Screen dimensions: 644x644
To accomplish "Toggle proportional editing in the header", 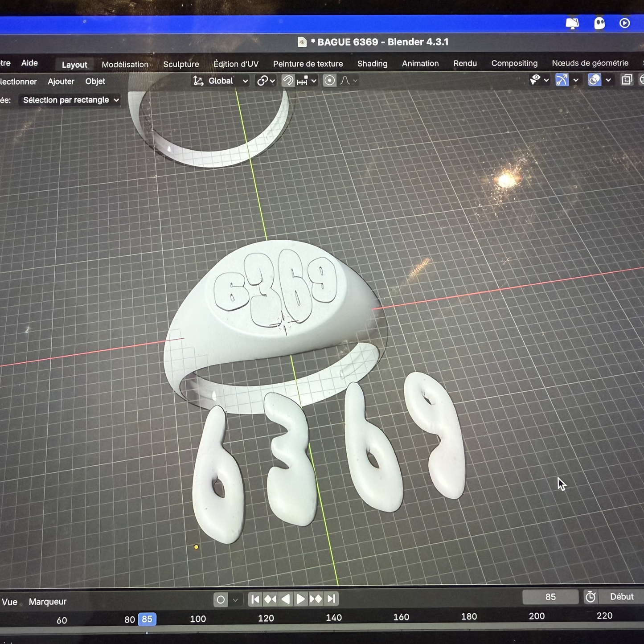I will [329, 81].
